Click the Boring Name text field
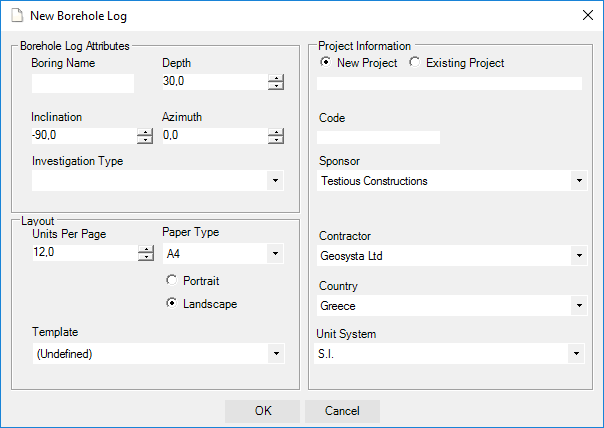This screenshot has width=604, height=428. pos(82,83)
